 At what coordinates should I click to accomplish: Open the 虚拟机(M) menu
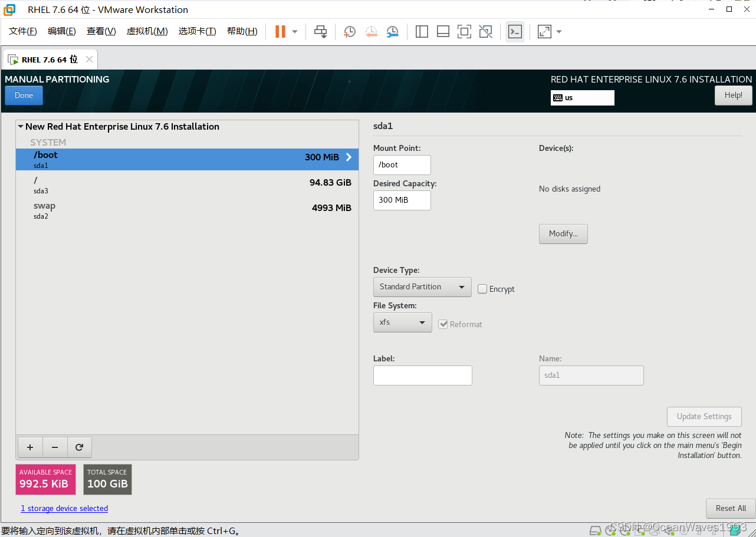click(x=147, y=31)
